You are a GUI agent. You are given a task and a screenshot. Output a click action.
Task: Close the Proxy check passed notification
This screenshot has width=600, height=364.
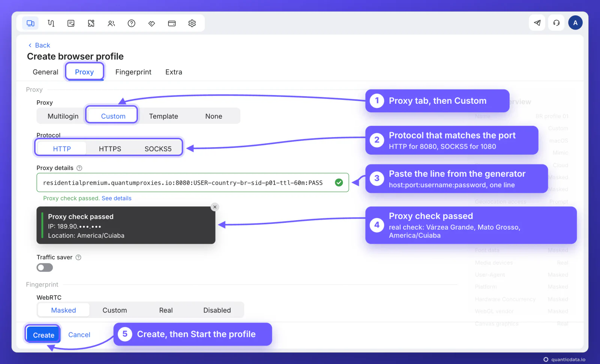pyautogui.click(x=215, y=207)
